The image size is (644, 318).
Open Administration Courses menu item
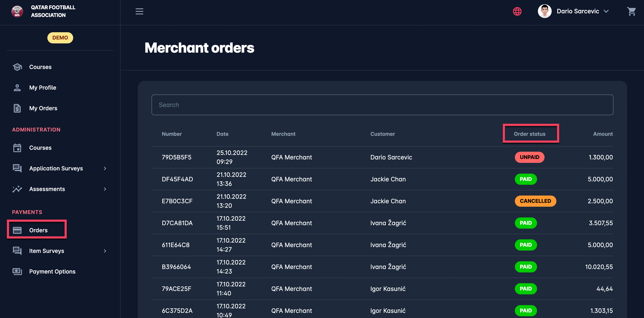click(40, 148)
